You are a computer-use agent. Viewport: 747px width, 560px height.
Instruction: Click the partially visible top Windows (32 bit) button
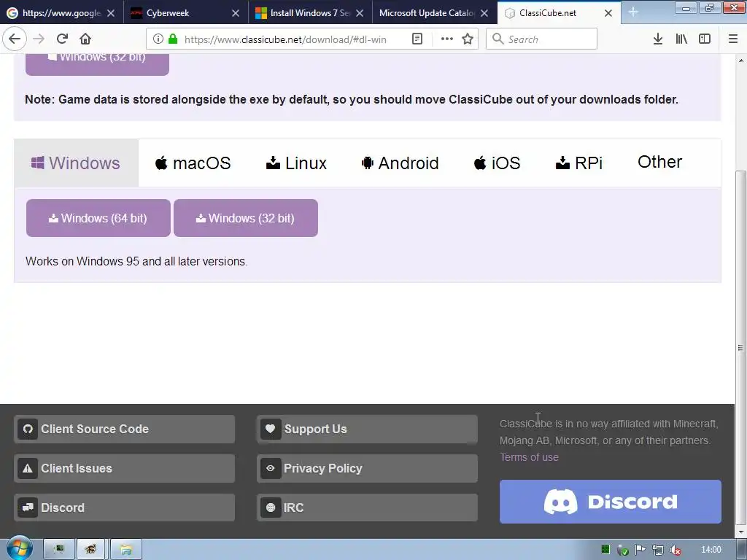click(97, 64)
